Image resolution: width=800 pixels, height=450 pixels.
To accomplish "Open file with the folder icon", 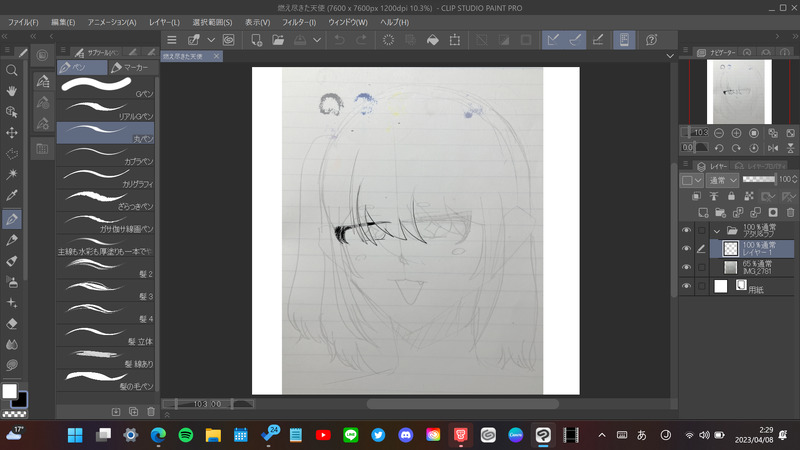I will (x=278, y=40).
